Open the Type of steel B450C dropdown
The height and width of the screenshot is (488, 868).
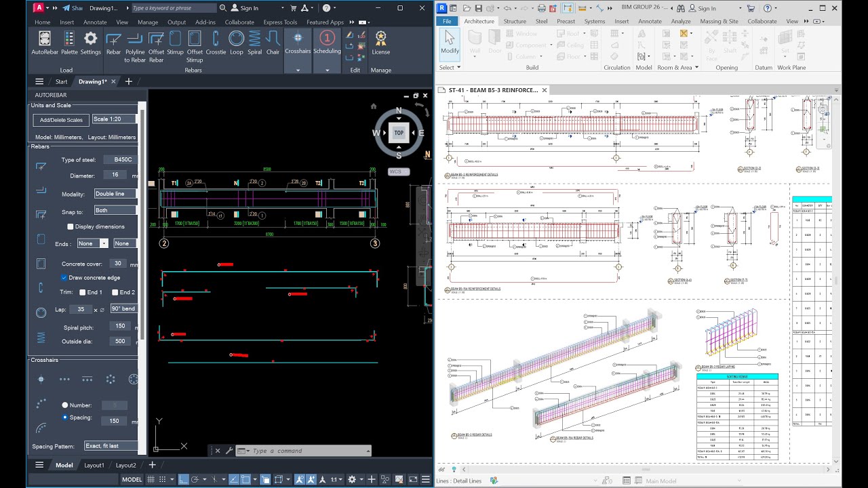tap(120, 159)
